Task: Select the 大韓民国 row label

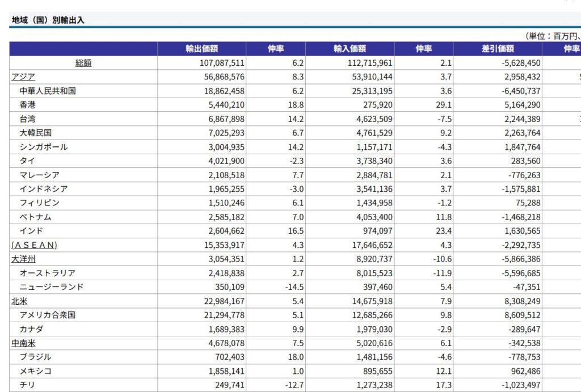Action: (36, 133)
